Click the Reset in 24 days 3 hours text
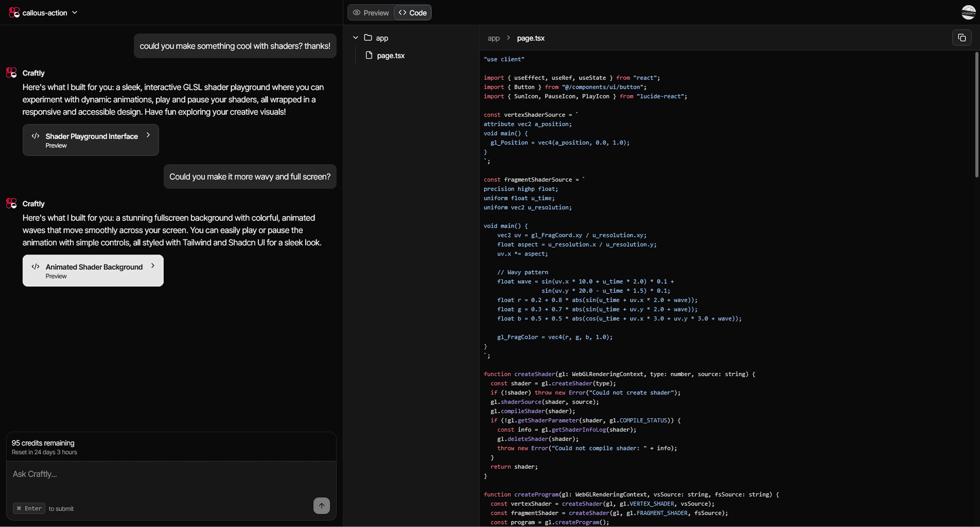This screenshot has width=980, height=527. (x=44, y=453)
